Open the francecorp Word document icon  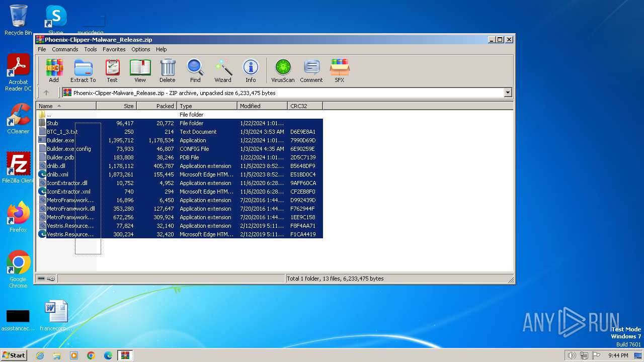click(x=56, y=315)
